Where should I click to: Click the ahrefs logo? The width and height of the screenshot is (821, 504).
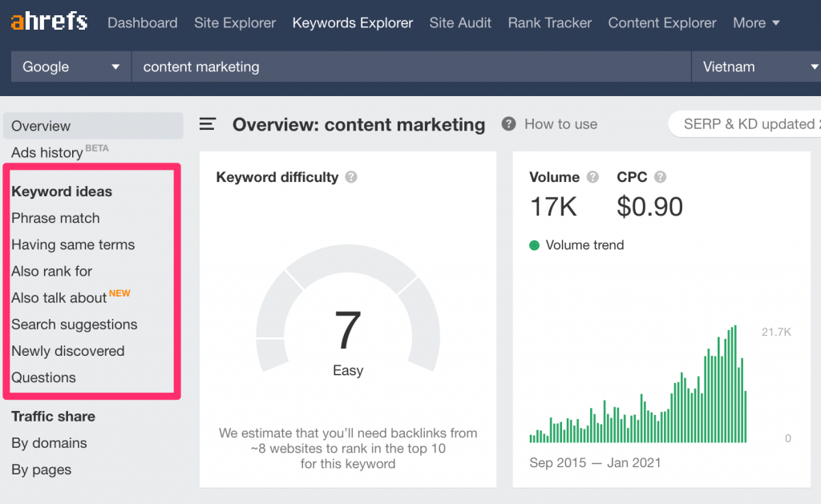[49, 22]
